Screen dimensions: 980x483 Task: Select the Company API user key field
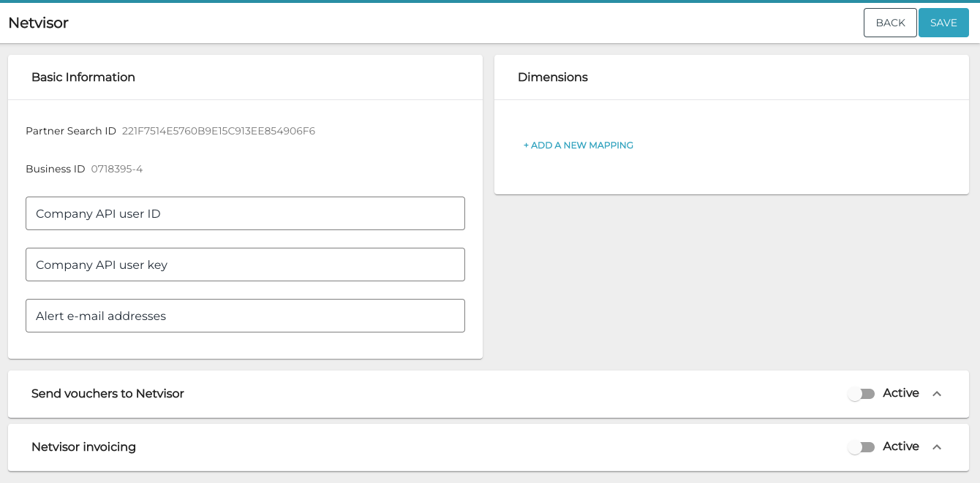coord(245,265)
